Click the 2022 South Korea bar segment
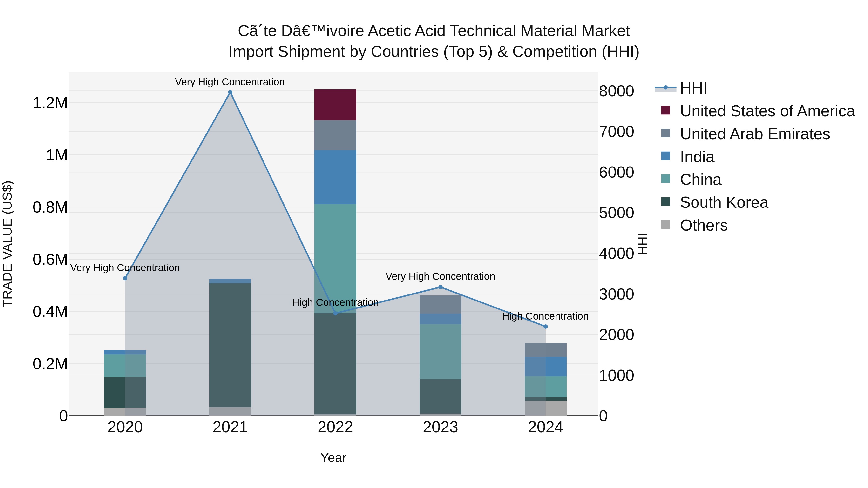868x488 pixels. 335,364
